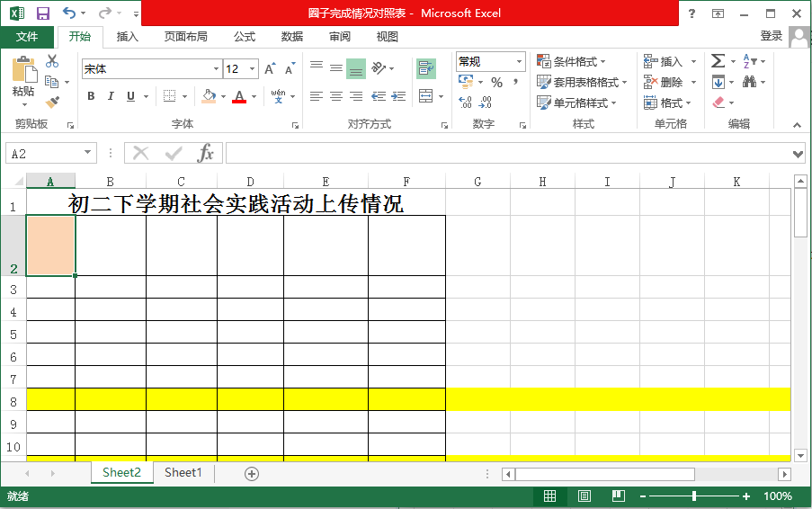Screen dimensions: 812x509
Task: Insert AutoSum sigma function
Action: pos(718,61)
